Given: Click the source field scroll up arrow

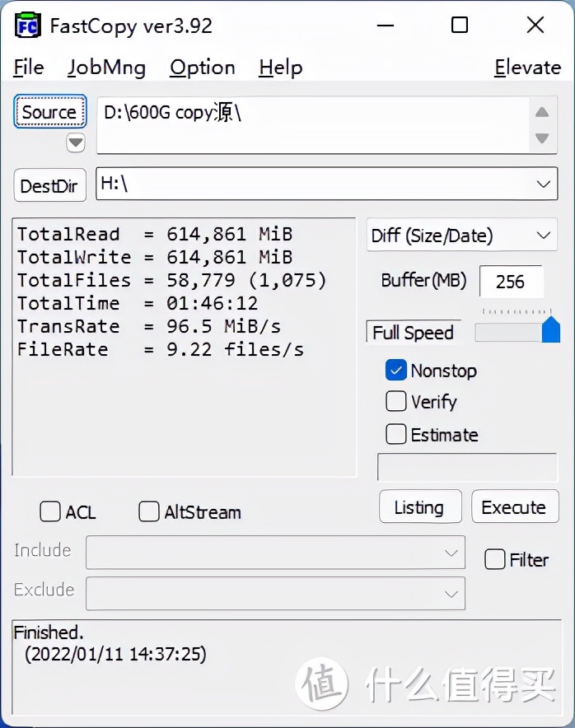Looking at the screenshot, I should [x=542, y=112].
